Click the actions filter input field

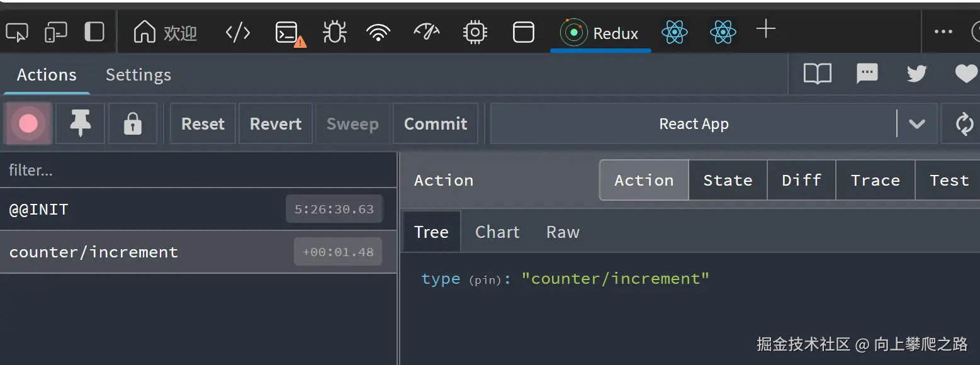click(198, 171)
